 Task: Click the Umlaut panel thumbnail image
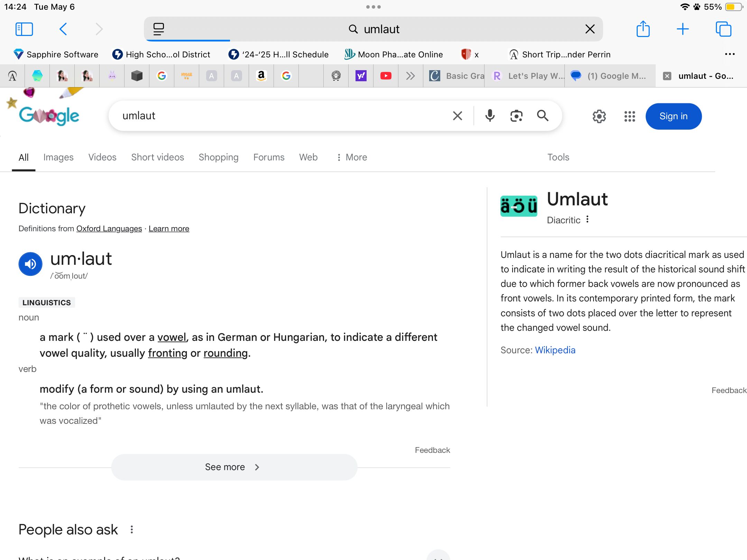519,206
